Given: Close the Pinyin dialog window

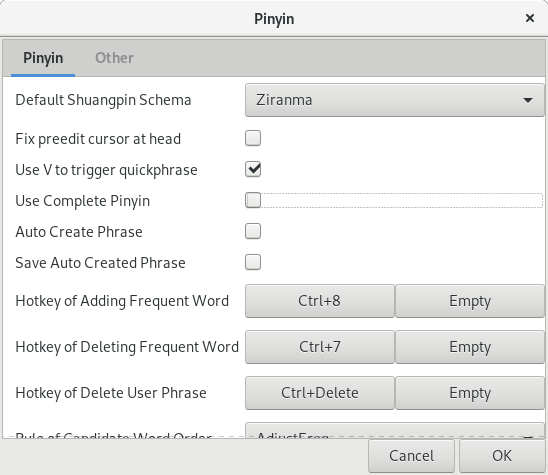Looking at the screenshot, I should tap(530, 18).
